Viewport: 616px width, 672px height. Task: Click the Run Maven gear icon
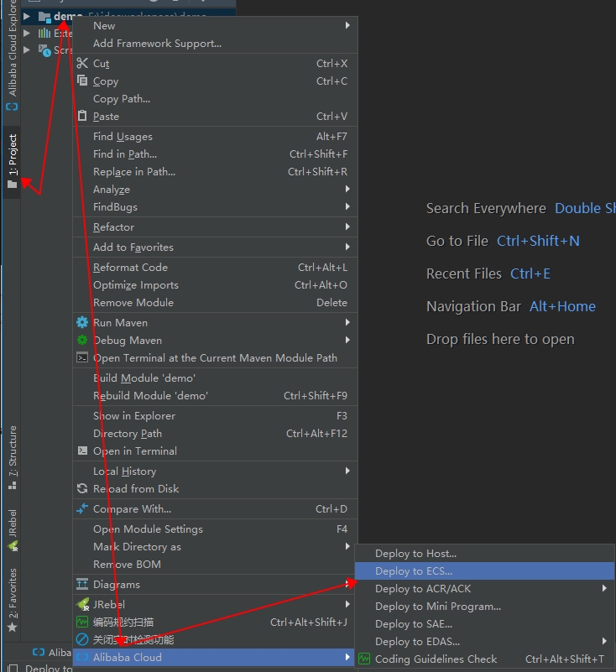pos(82,322)
